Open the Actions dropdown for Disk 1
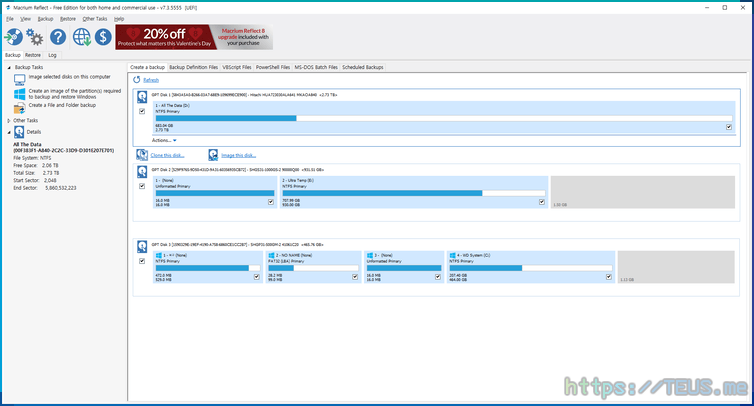 164,140
